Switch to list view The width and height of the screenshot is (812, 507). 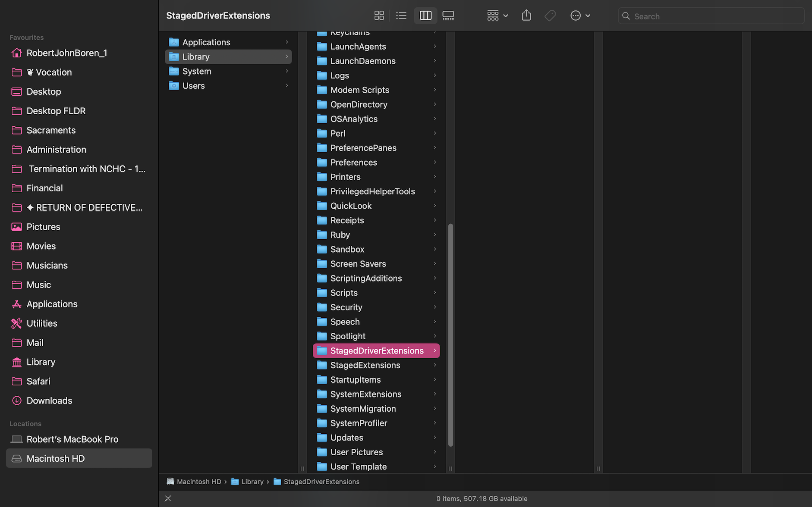[401, 16]
